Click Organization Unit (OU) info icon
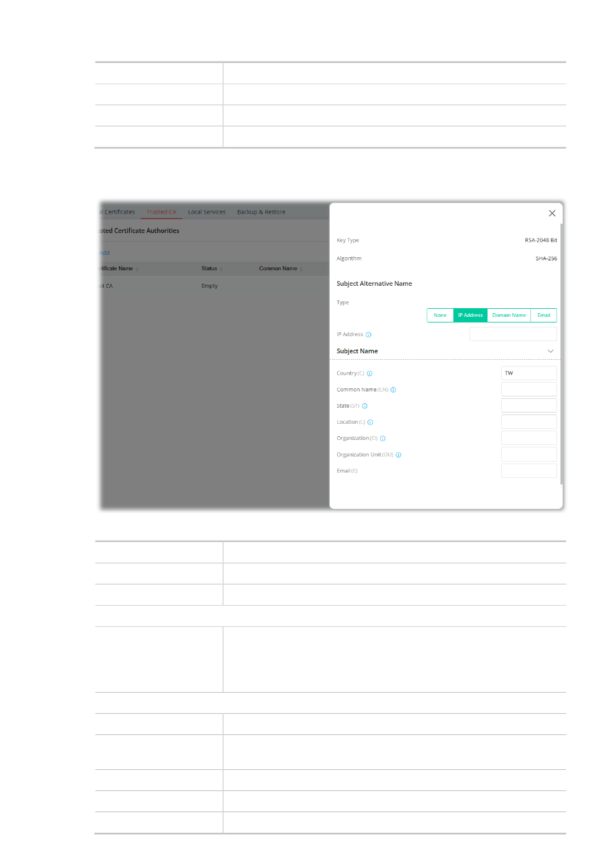This screenshot has height=868, width=590. 399,455
